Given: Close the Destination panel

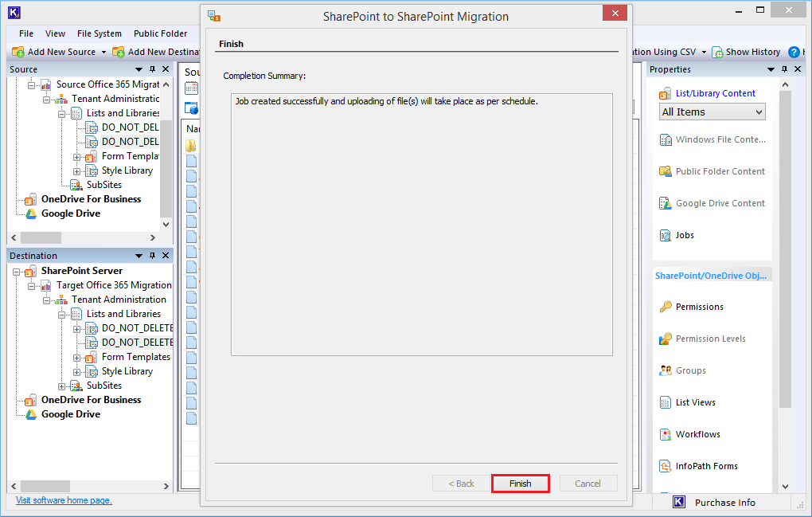Looking at the screenshot, I should coord(166,256).
